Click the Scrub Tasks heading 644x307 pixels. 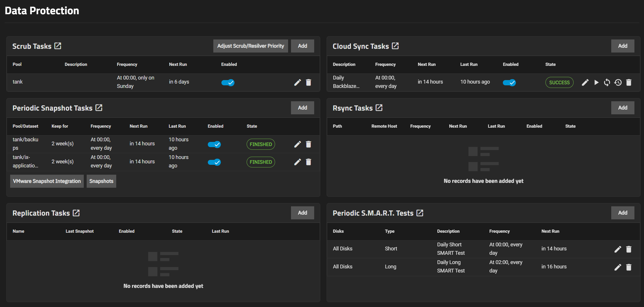tap(32, 46)
